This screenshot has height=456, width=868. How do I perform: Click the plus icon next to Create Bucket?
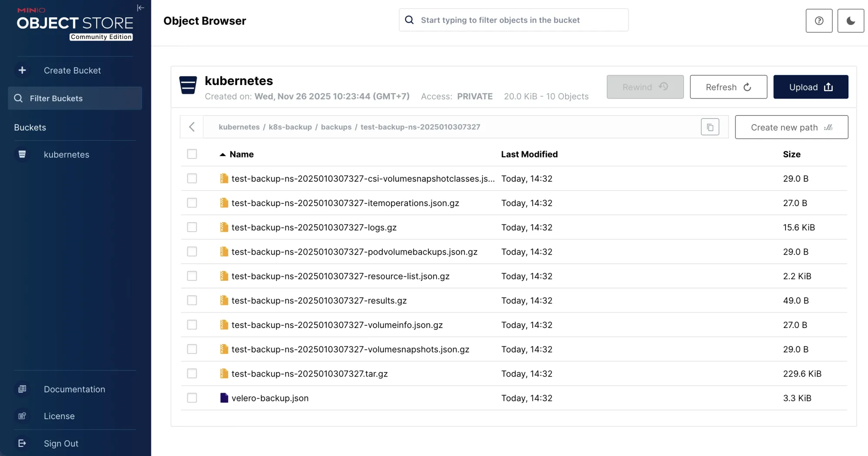tap(22, 70)
